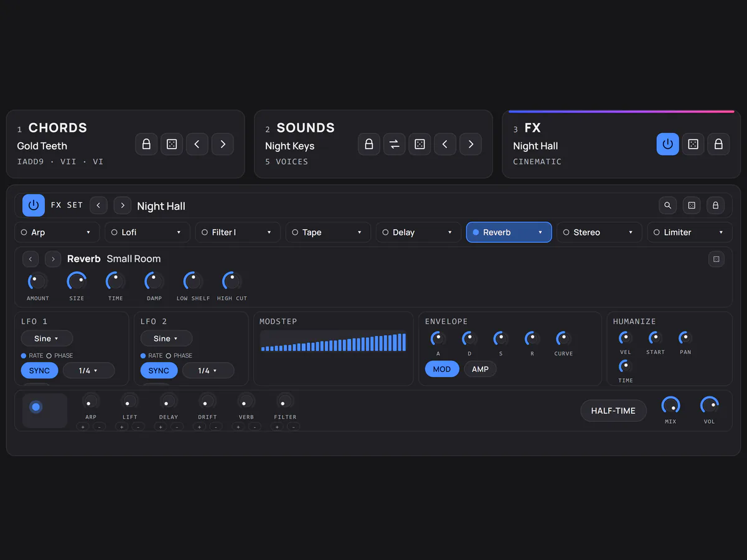The height and width of the screenshot is (560, 747).
Task: Go to previous Reverb preset using left arrow
Action: coord(31,259)
